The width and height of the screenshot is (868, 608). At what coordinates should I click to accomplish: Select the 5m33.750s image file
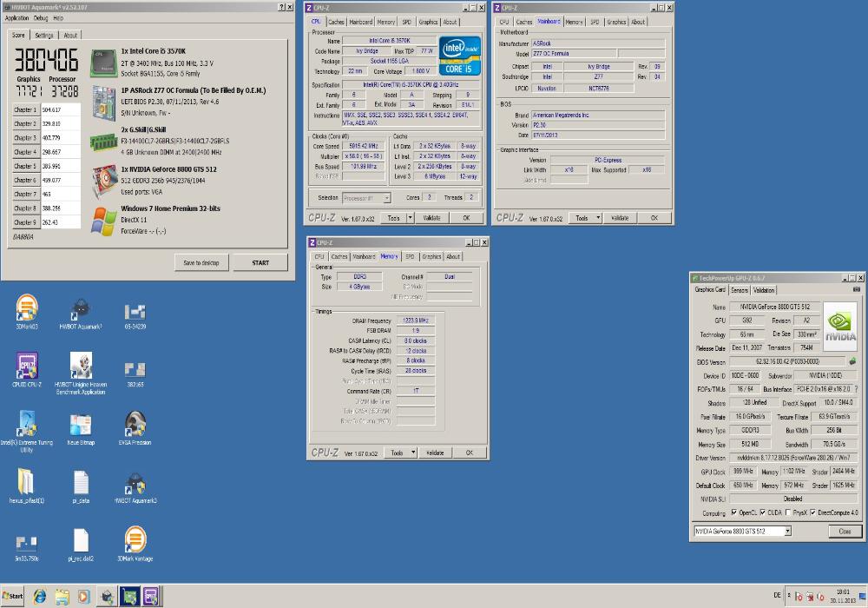tap(27, 548)
